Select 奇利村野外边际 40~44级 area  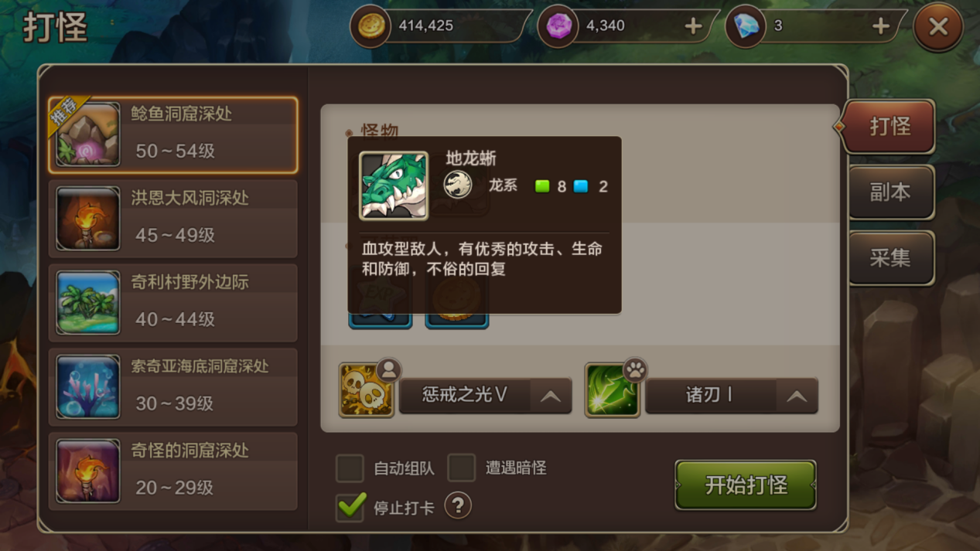pyautogui.click(x=173, y=303)
